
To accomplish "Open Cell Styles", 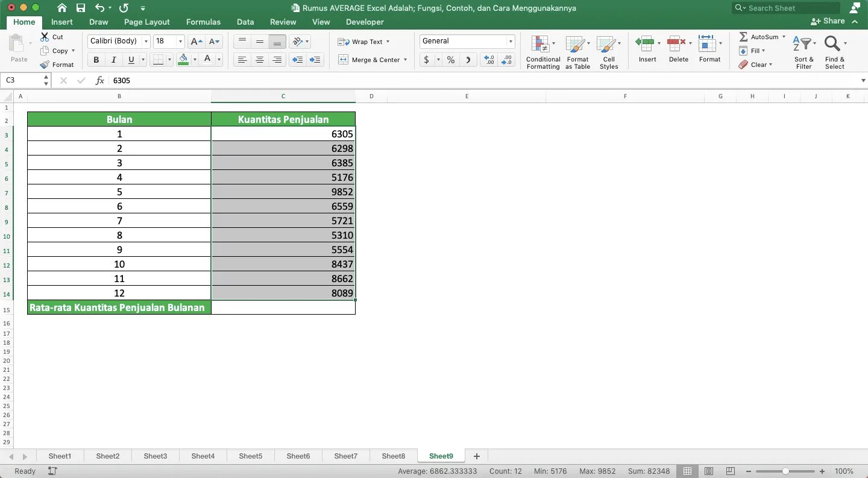I will point(609,52).
